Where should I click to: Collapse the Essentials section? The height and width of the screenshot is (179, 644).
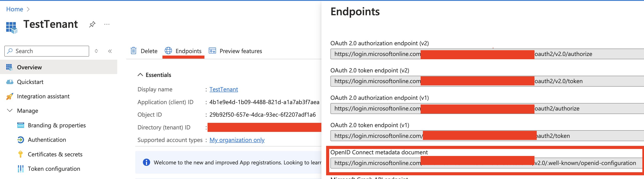point(140,75)
